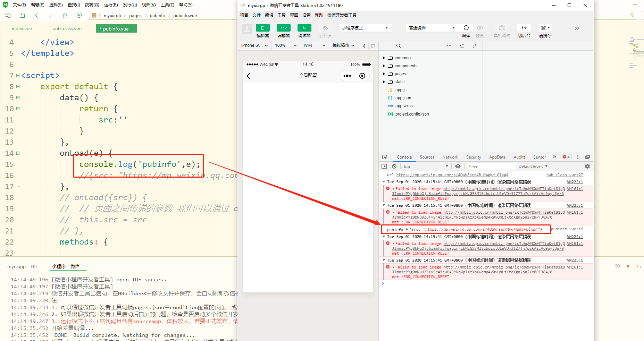Click the three-dot more options in file panel
This screenshot has width=644, height=341.
click(x=449, y=46)
